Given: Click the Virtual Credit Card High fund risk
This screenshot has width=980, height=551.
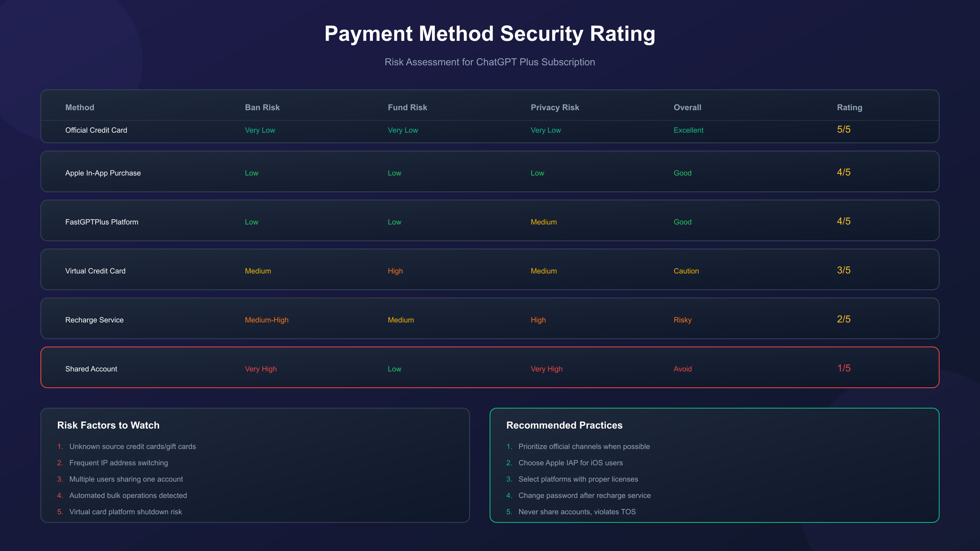Looking at the screenshot, I should coord(395,271).
